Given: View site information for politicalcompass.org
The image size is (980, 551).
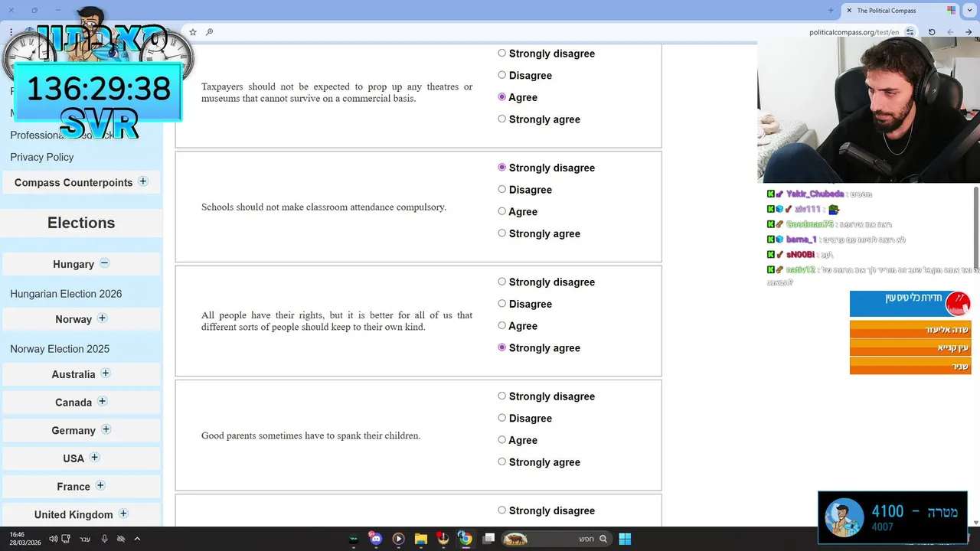Looking at the screenshot, I should point(910,32).
